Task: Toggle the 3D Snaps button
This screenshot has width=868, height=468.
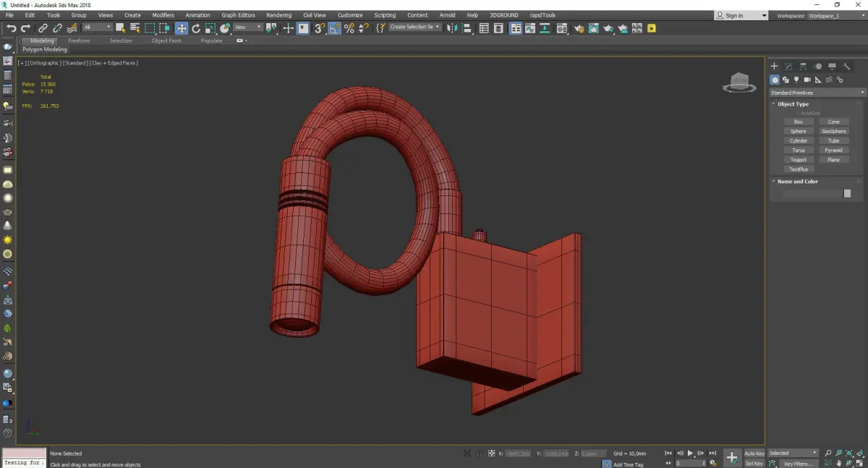Action: [x=319, y=28]
